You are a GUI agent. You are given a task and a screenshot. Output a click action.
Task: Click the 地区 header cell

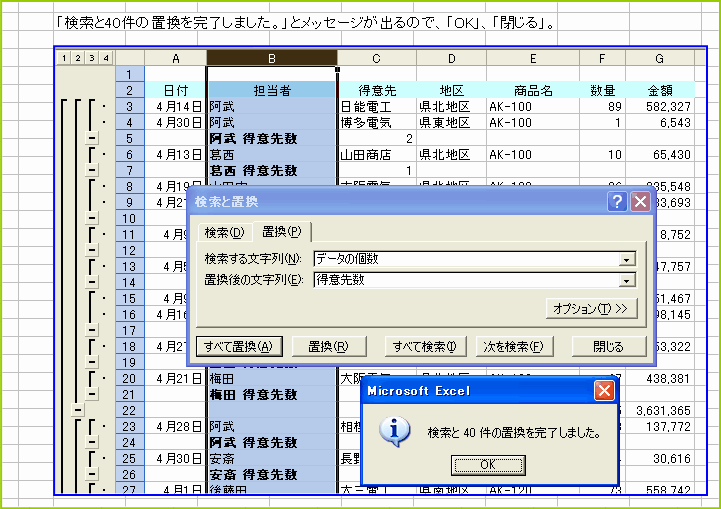[x=452, y=90]
